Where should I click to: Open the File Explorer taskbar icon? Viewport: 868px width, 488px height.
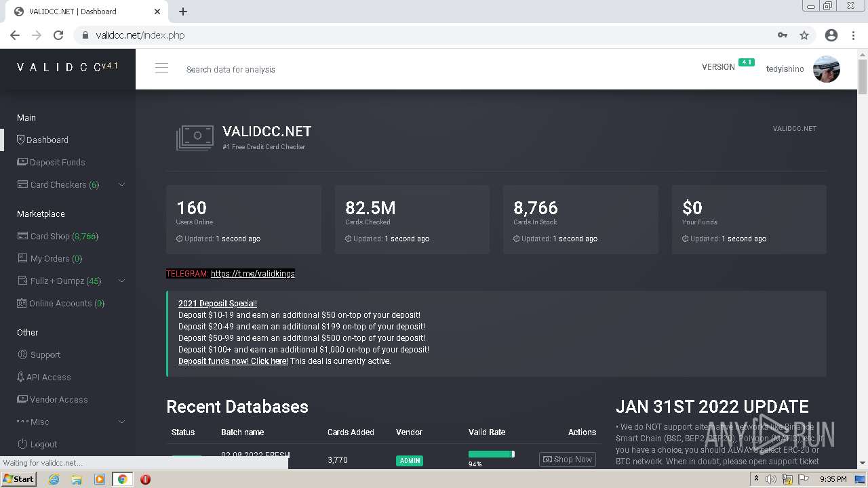(x=77, y=479)
